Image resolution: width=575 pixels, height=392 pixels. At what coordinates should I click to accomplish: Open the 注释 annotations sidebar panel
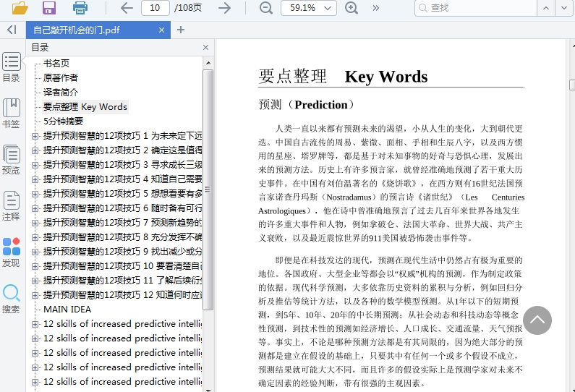click(x=12, y=206)
